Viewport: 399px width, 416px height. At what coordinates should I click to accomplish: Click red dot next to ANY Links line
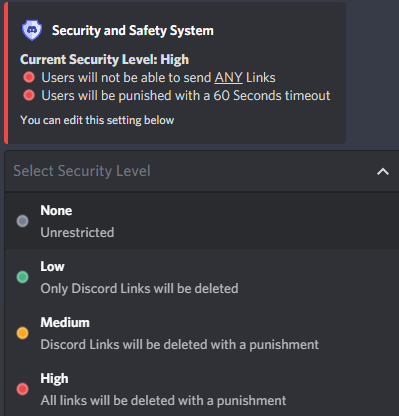[x=29, y=77]
